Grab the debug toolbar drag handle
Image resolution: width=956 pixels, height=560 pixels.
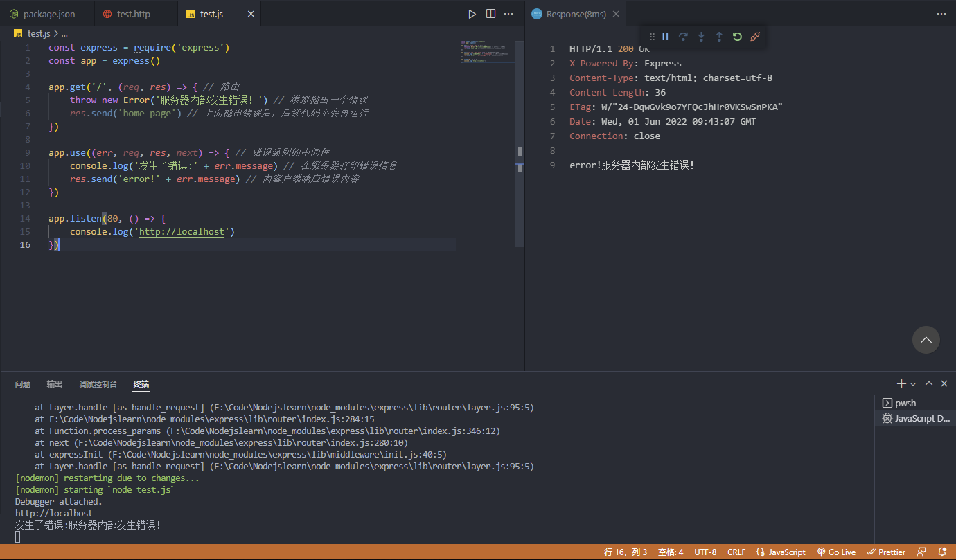(652, 37)
